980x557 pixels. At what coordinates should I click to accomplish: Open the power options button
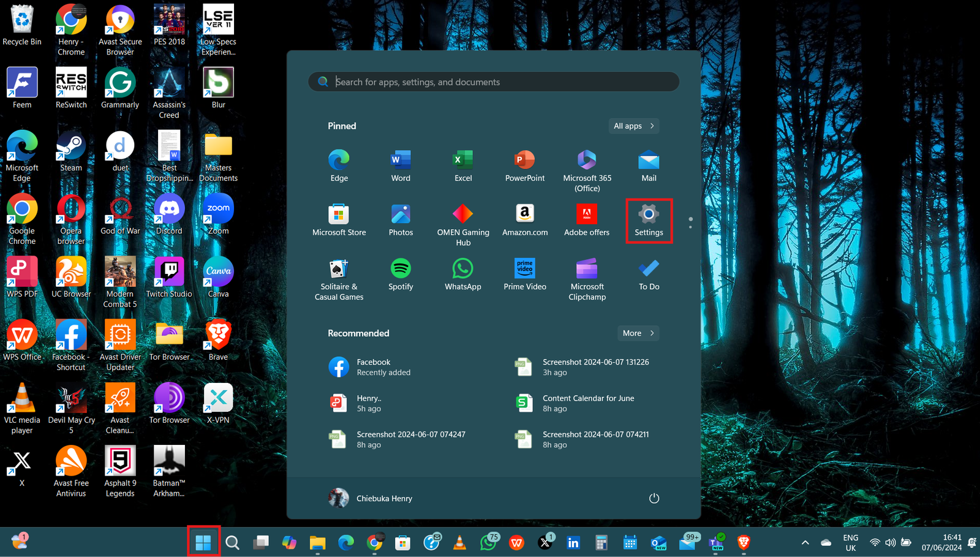654,498
